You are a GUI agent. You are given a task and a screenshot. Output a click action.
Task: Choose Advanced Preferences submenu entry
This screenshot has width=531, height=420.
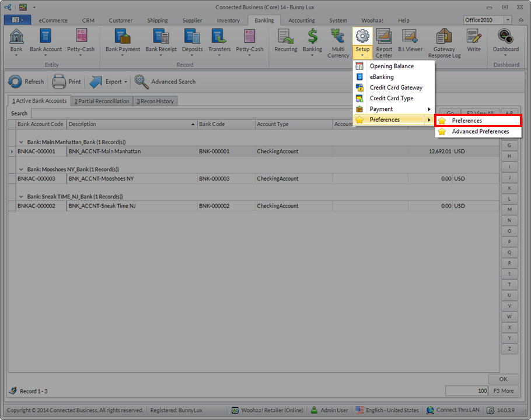(x=480, y=132)
